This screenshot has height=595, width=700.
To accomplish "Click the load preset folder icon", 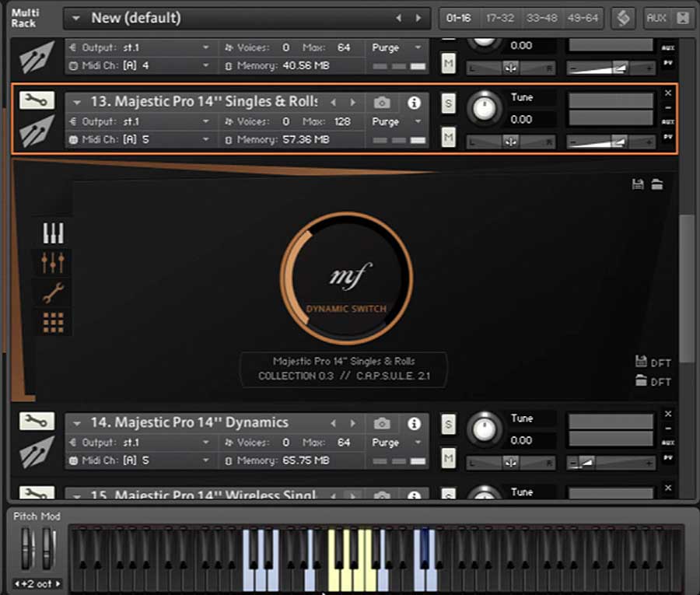I will click(656, 184).
